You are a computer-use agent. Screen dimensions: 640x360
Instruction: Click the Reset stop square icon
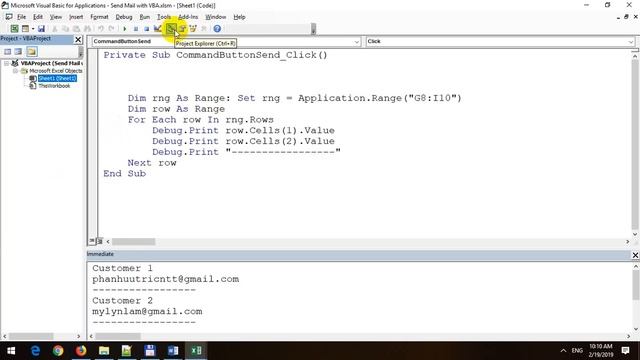pyautogui.click(x=147, y=29)
